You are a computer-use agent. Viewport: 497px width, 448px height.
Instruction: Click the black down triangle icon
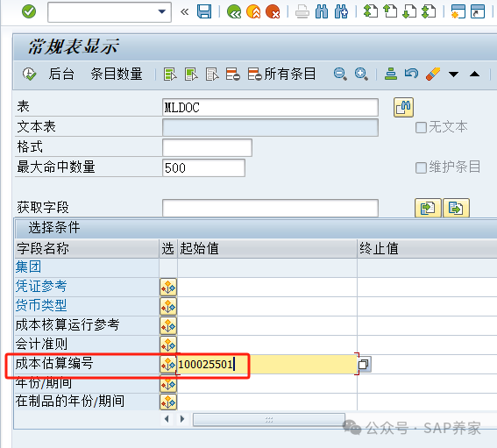click(453, 75)
